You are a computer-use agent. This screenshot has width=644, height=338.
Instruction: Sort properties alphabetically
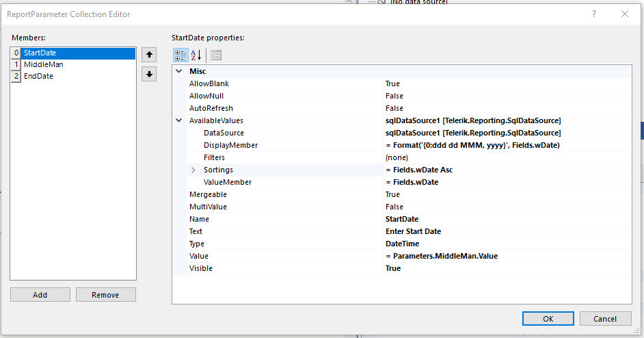(x=196, y=55)
